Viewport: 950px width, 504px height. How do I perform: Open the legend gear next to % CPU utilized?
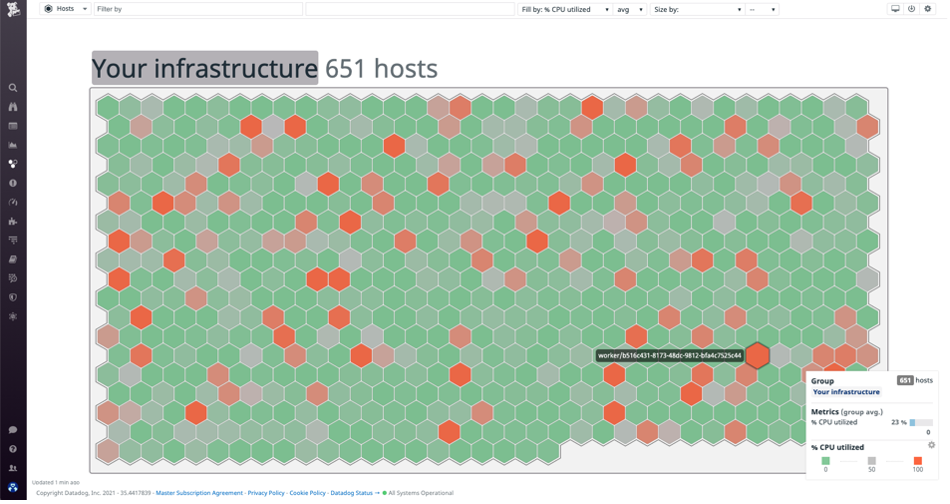[931, 445]
